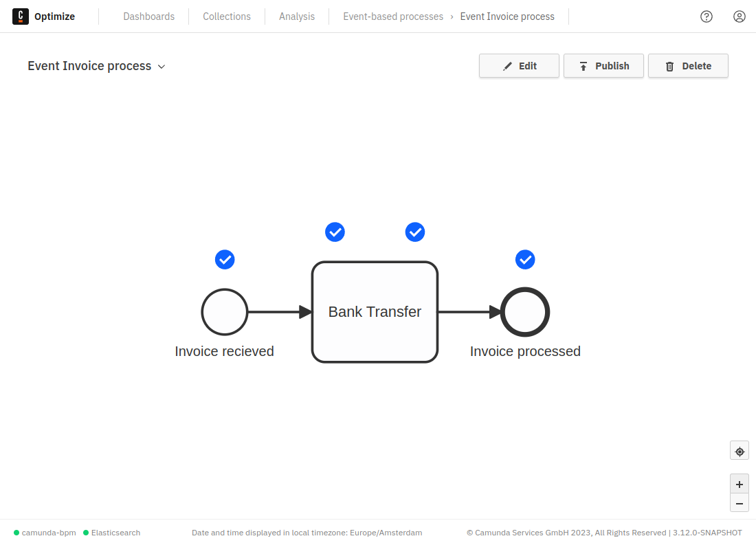Switch to the Dashboards tab
This screenshot has height=545, width=756.
click(x=148, y=16)
